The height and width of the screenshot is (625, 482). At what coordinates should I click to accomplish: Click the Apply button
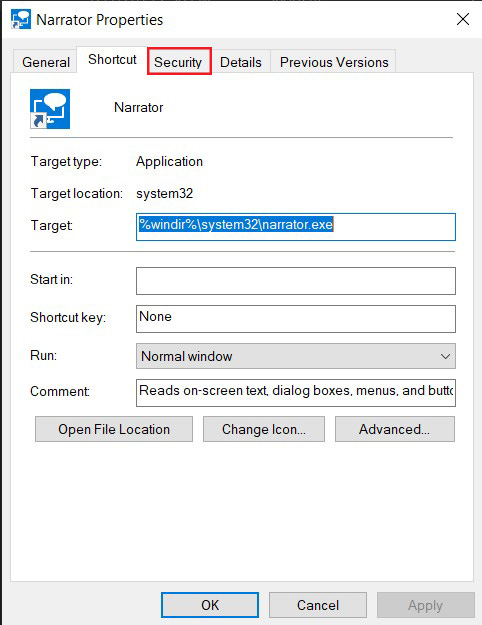click(425, 605)
